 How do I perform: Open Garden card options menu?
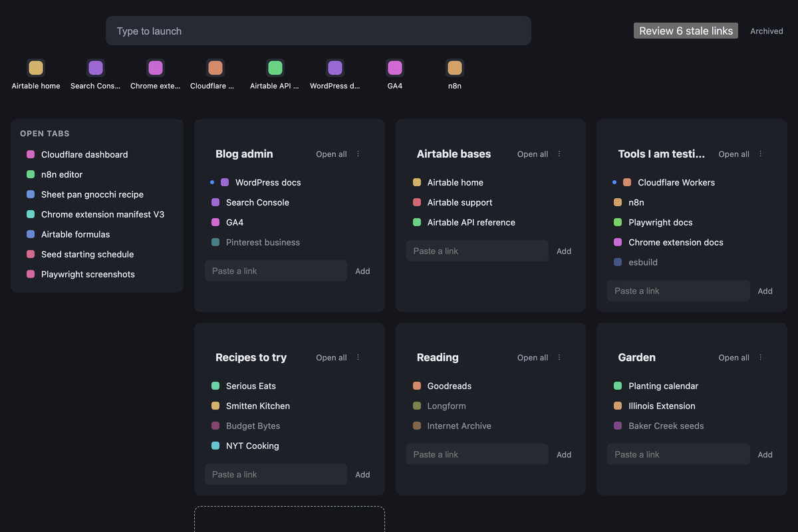click(x=761, y=358)
